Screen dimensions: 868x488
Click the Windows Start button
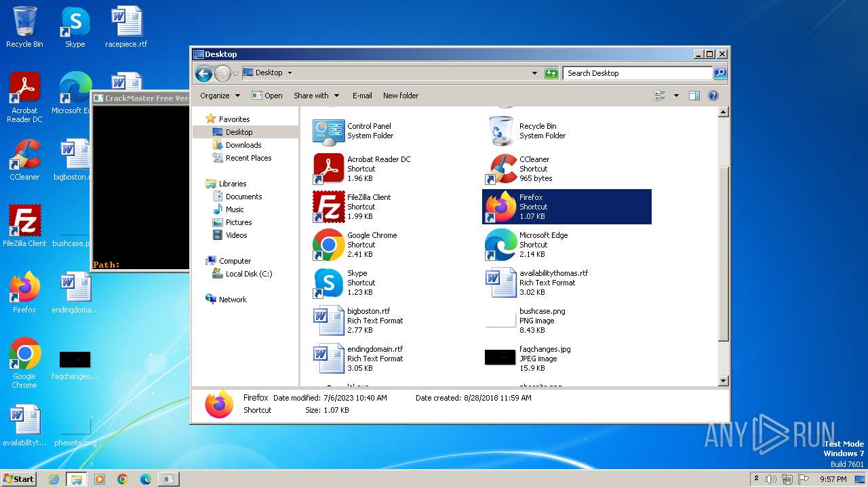[x=19, y=479]
